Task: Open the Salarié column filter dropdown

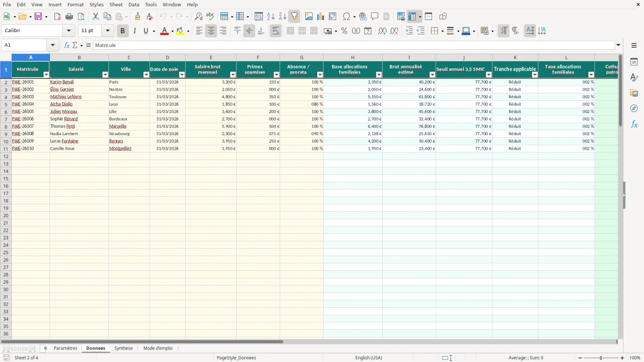Action: coord(105,75)
